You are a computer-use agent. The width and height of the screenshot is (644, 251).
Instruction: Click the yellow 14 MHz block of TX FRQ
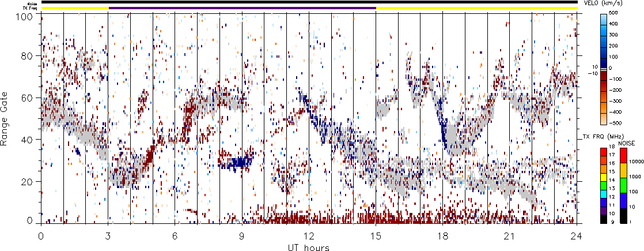coord(603,177)
